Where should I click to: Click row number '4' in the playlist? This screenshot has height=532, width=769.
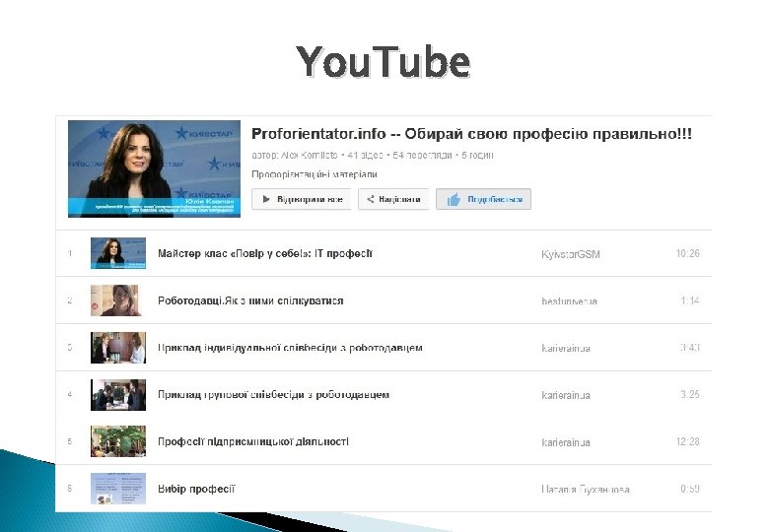(70, 394)
